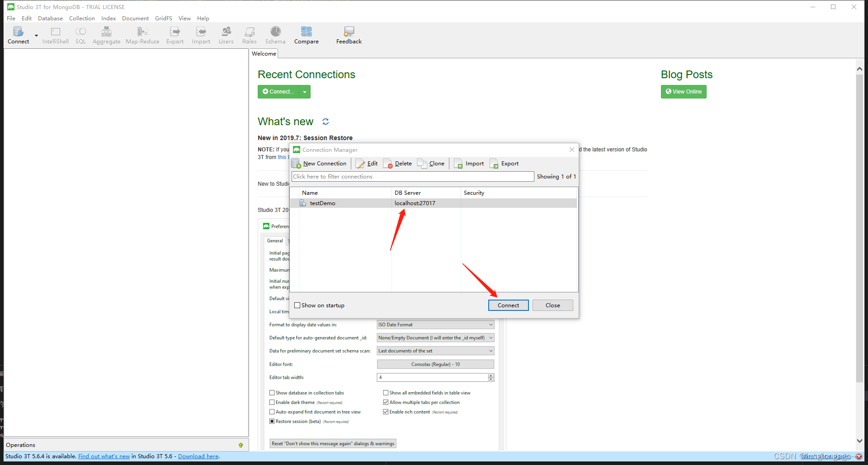Open the Last documents of the set dropdown
The height and width of the screenshot is (465, 868).
pos(435,351)
